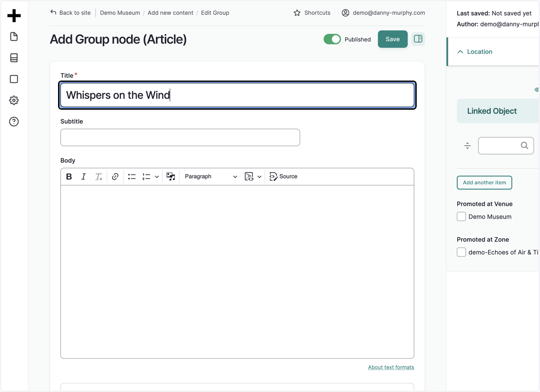Apply bold formatting in Body toolbar
The width and height of the screenshot is (540, 392).
pos(69,177)
